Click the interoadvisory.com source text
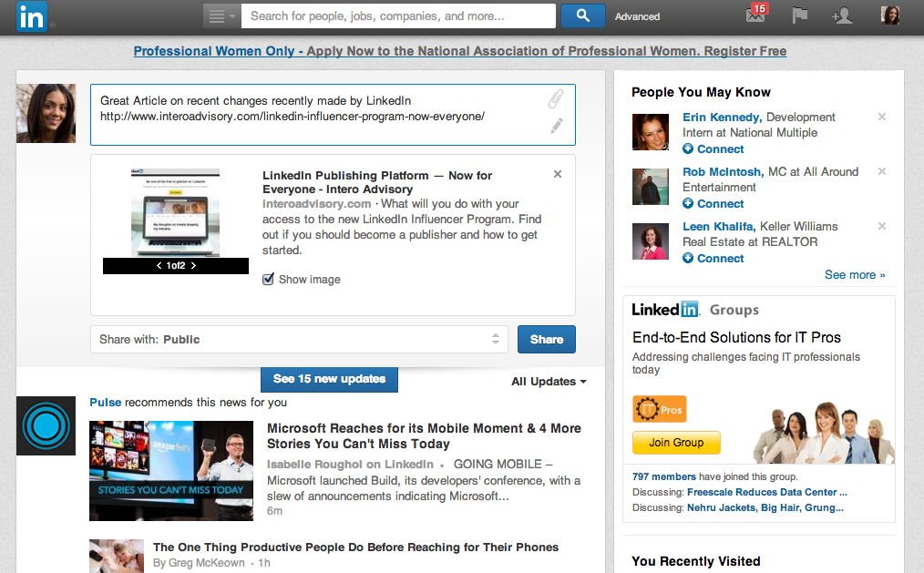Screen dimensions: 924x573 click(316, 204)
